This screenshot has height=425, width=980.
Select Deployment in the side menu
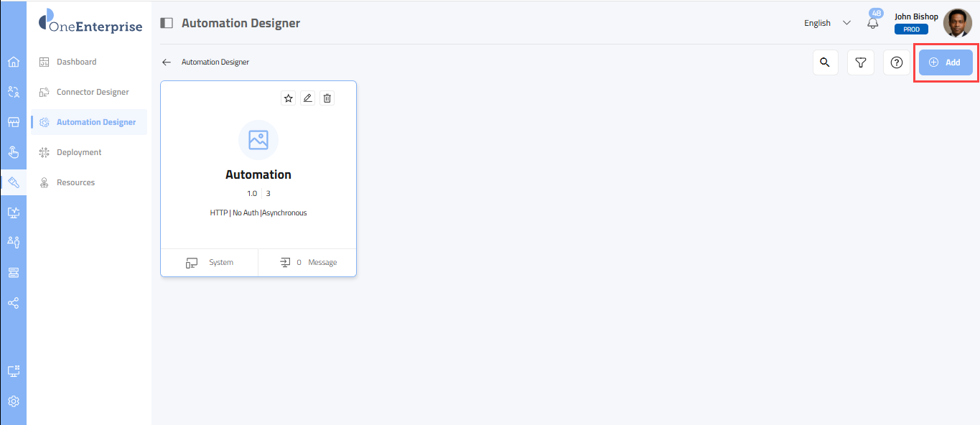pyautogui.click(x=79, y=152)
